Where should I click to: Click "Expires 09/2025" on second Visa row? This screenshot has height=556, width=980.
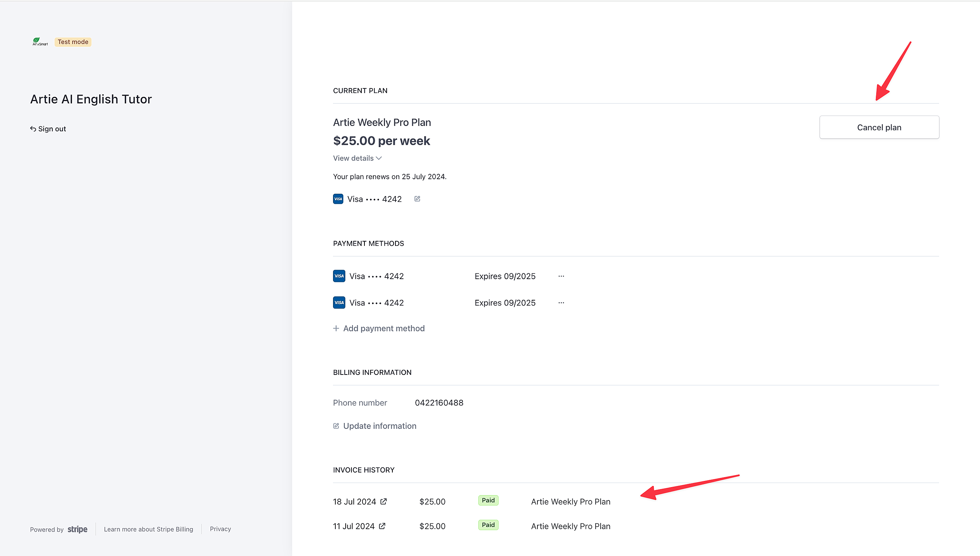point(505,303)
